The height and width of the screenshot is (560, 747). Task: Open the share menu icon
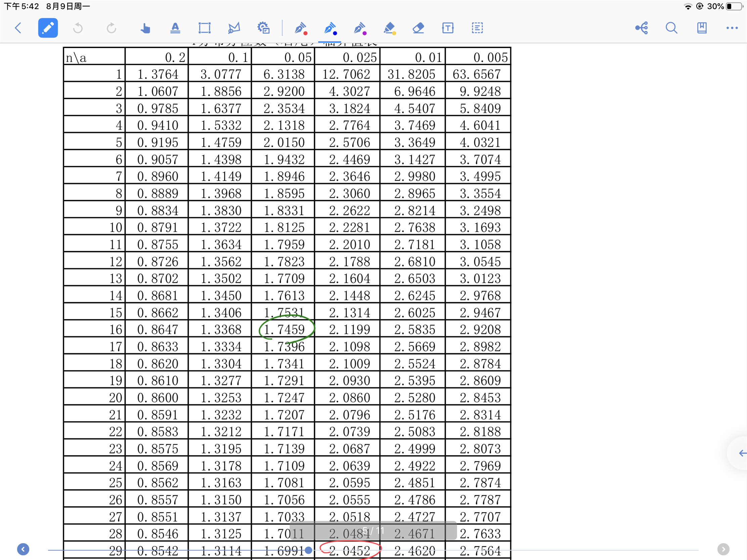[642, 28]
